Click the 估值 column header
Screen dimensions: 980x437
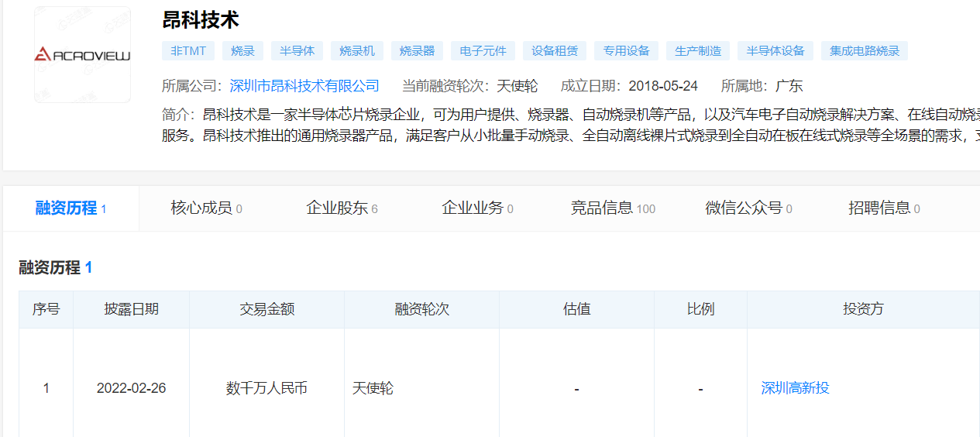pos(577,309)
